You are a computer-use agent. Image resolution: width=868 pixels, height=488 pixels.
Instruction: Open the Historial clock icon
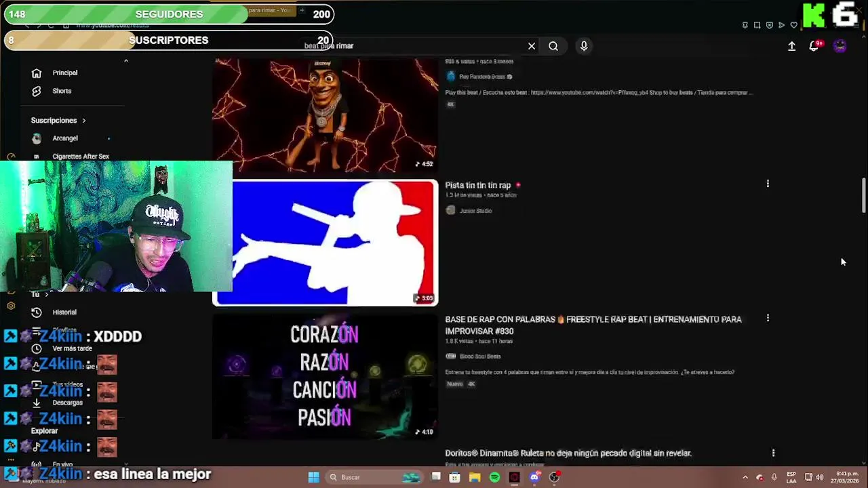pos(37,312)
